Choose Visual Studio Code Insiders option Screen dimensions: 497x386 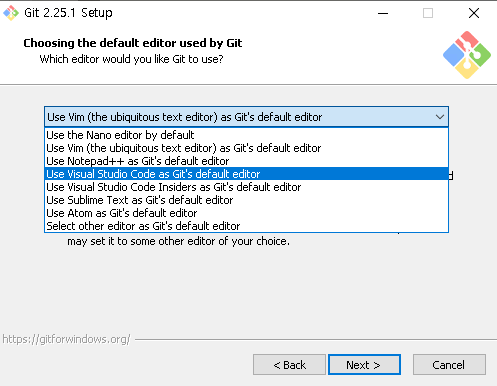coord(246,187)
